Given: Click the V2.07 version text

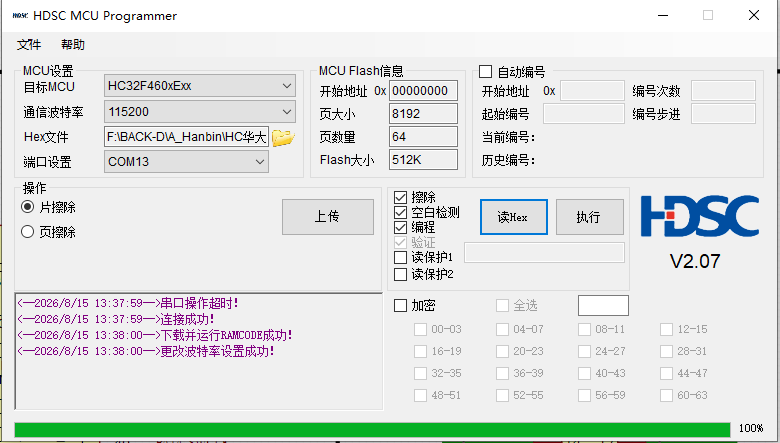Looking at the screenshot, I should click(695, 262).
